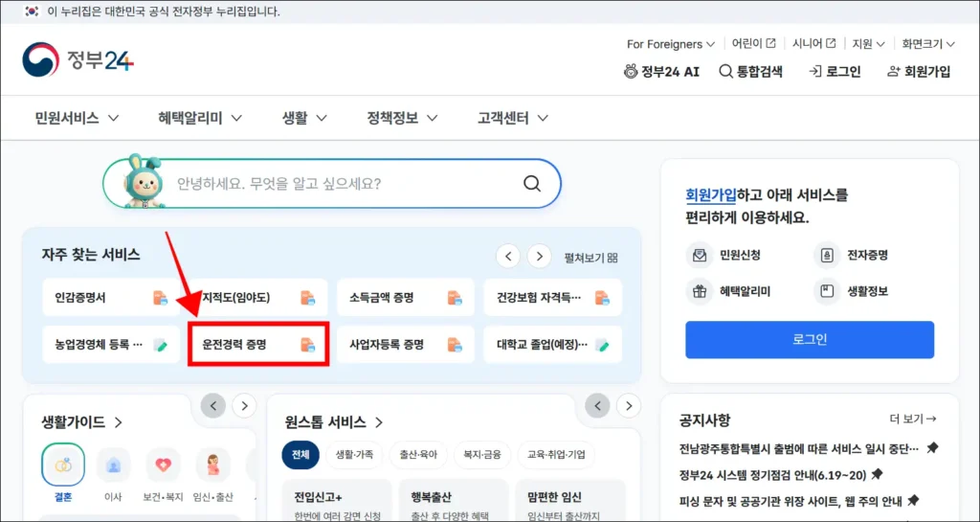Open 건강보험 자격득 service card
This screenshot has height=522, width=980.
point(552,298)
